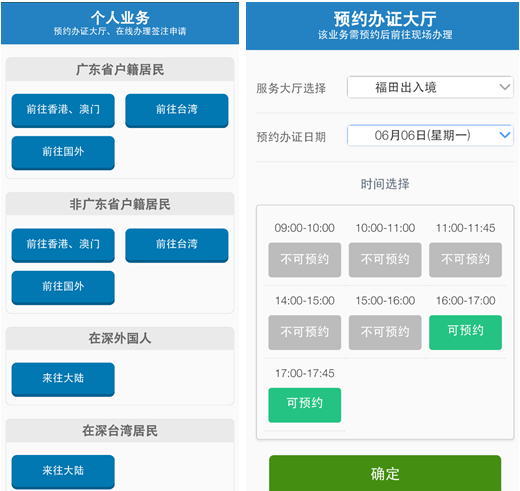
Task: Click the 11:00-11:45 不可预约 slot
Action: (465, 260)
